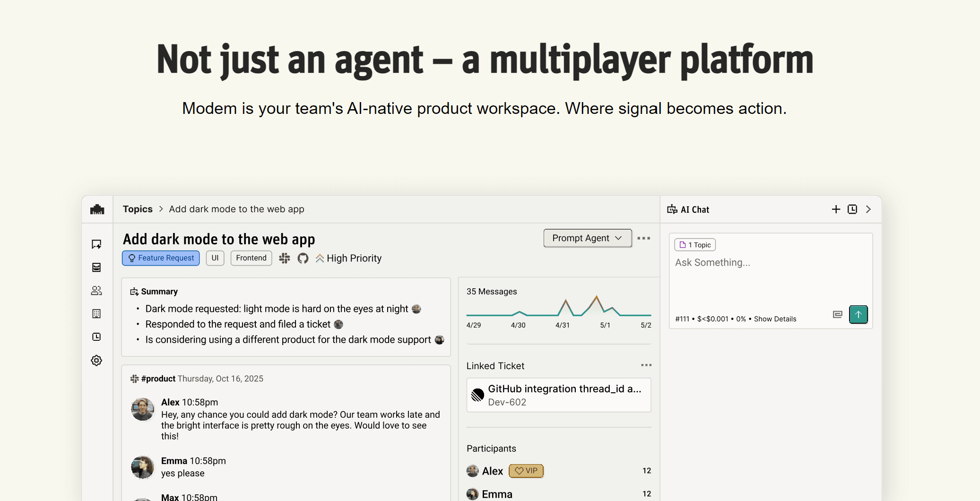Click the 1 Topic chip in chat

695,245
